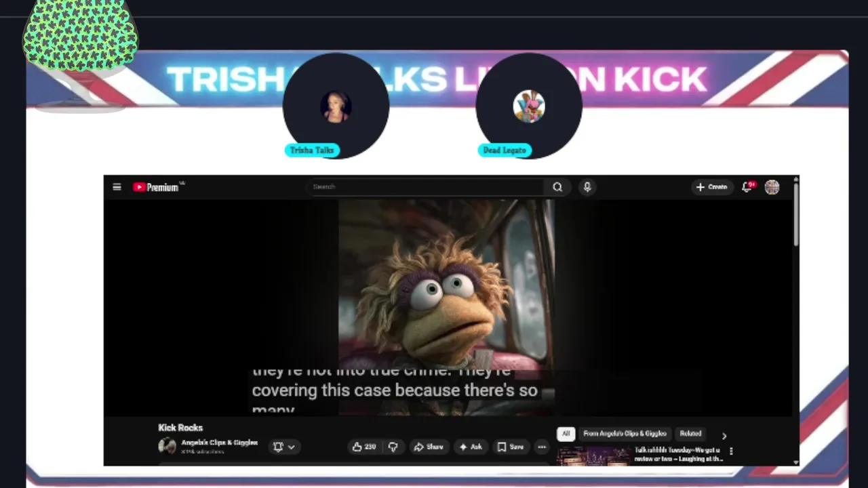Click the Ask button
This screenshot has height=488, width=868.
click(471, 447)
